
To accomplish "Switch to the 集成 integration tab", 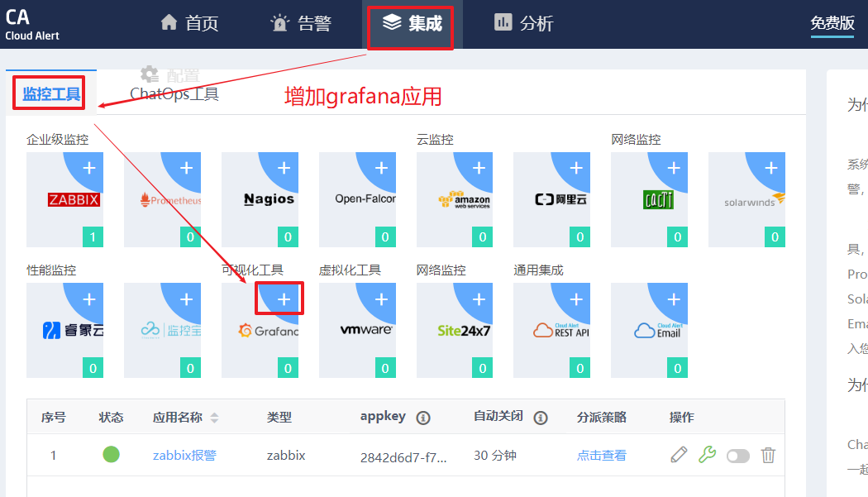I will pyautogui.click(x=412, y=23).
